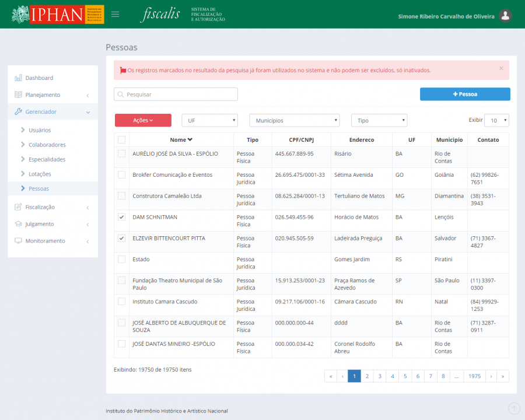525x420 pixels.
Task: Check the Construtora Camaleão Ltda row checkbox
Action: coord(121,196)
